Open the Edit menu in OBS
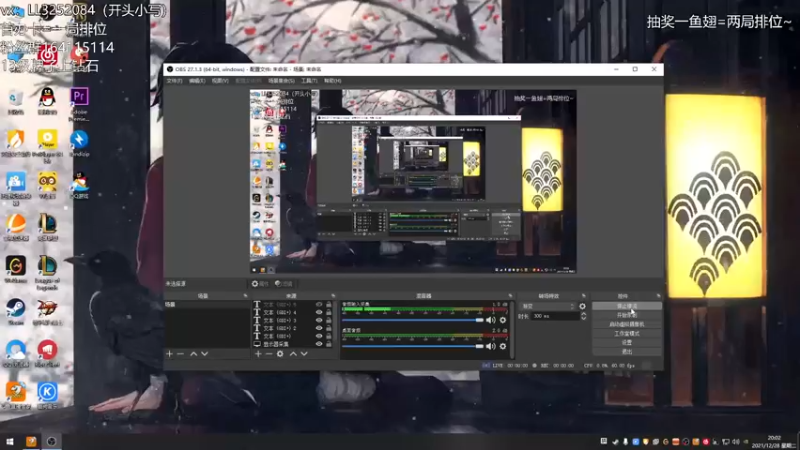 coord(197,81)
